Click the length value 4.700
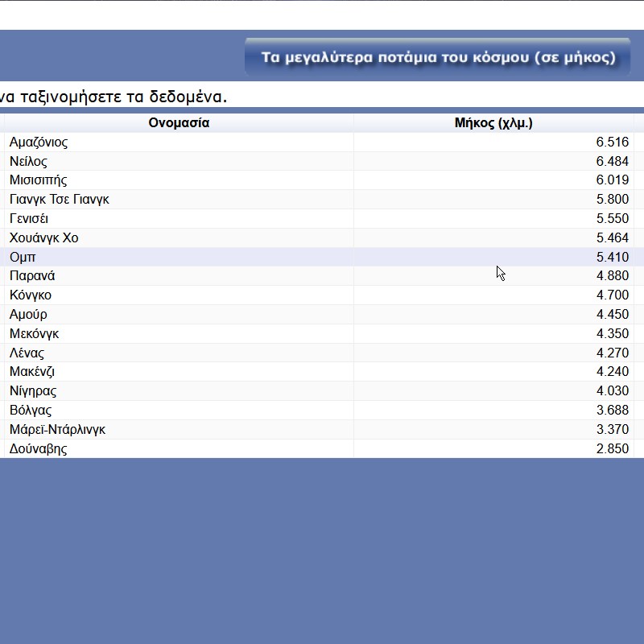Viewport: 644px width, 644px height. (x=612, y=295)
